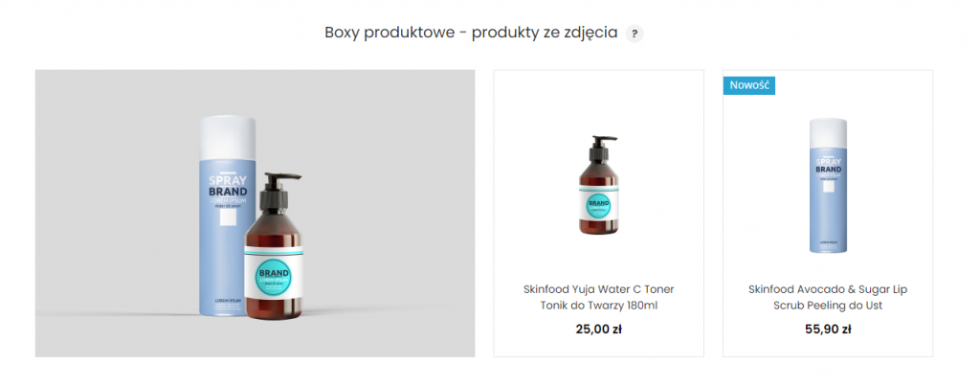
Task: Click the white cap of the large spray can
Action: pyautogui.click(x=228, y=136)
